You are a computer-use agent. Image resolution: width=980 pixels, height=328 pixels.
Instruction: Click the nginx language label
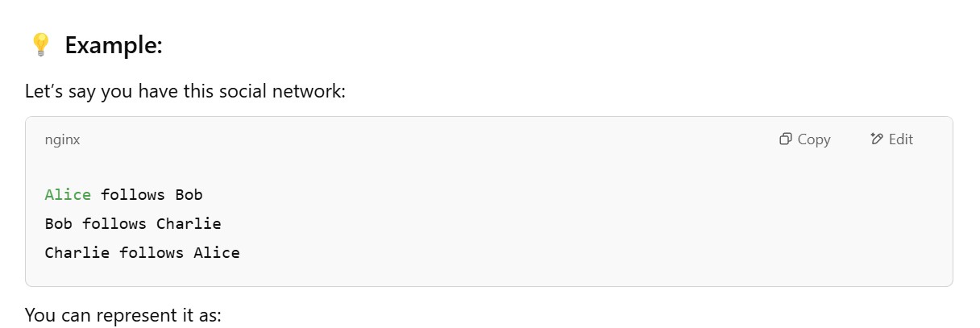click(63, 139)
